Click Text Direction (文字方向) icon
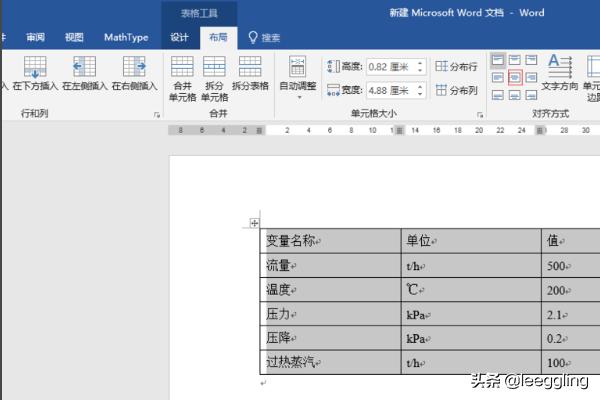Image resolution: width=600 pixels, height=400 pixels. point(560,67)
